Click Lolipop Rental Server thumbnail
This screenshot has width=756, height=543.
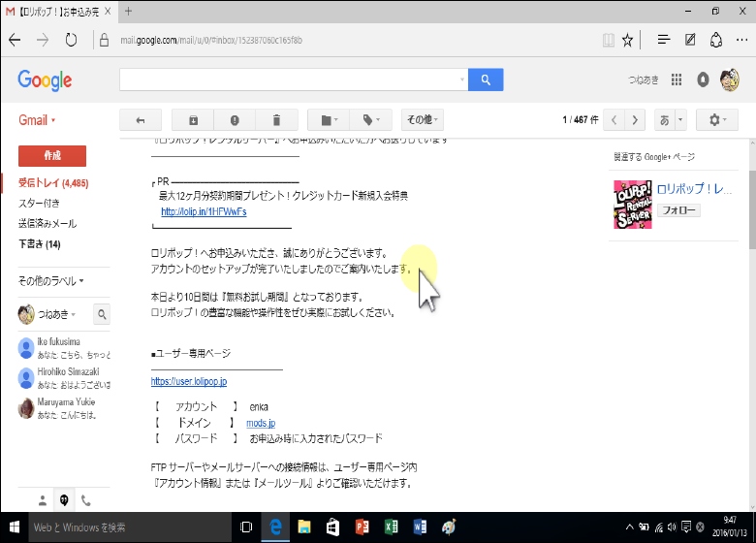(x=633, y=205)
